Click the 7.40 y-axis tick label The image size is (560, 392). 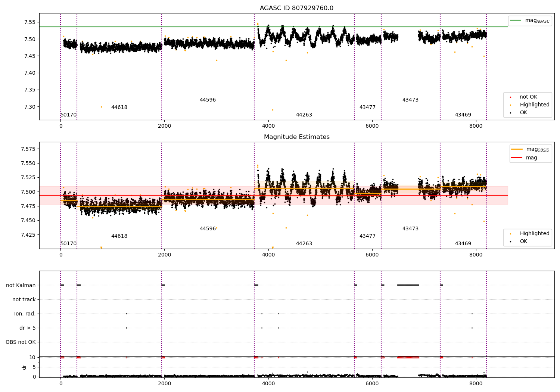coord(29,73)
